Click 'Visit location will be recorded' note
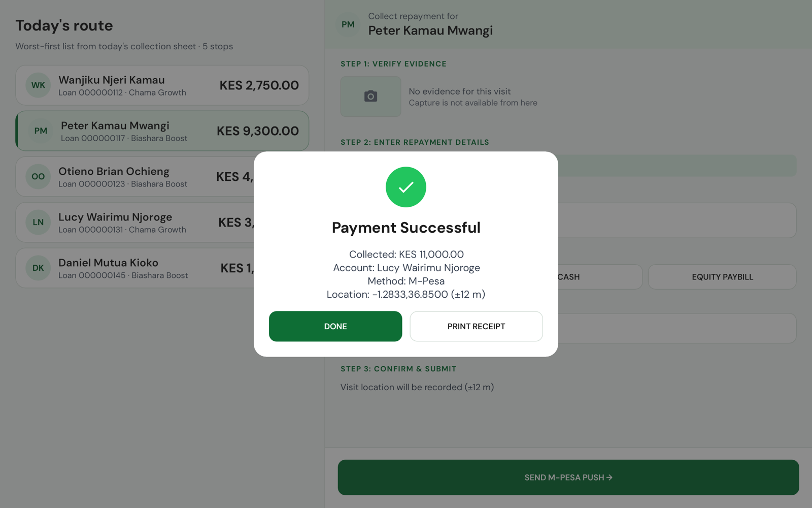Image resolution: width=812 pixels, height=508 pixels. coord(417,387)
